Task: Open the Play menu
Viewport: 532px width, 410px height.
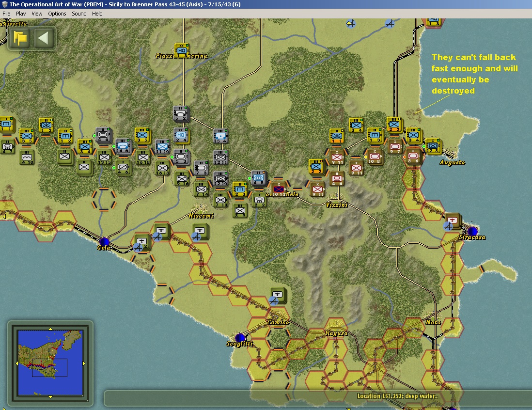Action: (x=21, y=14)
